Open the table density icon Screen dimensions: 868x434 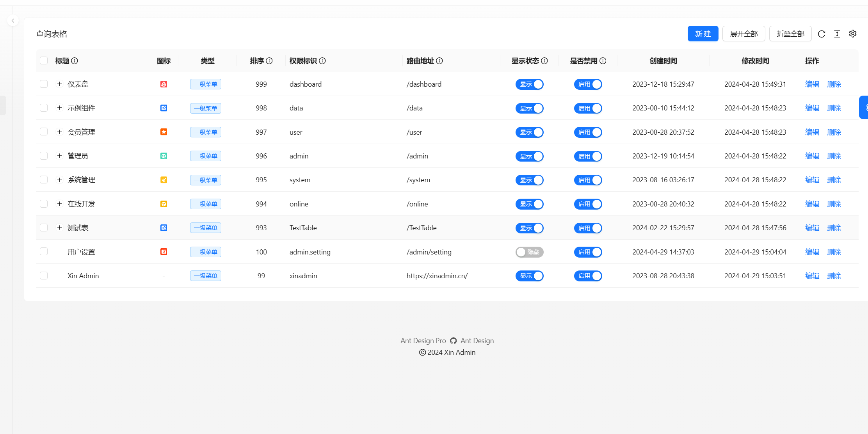tap(837, 34)
